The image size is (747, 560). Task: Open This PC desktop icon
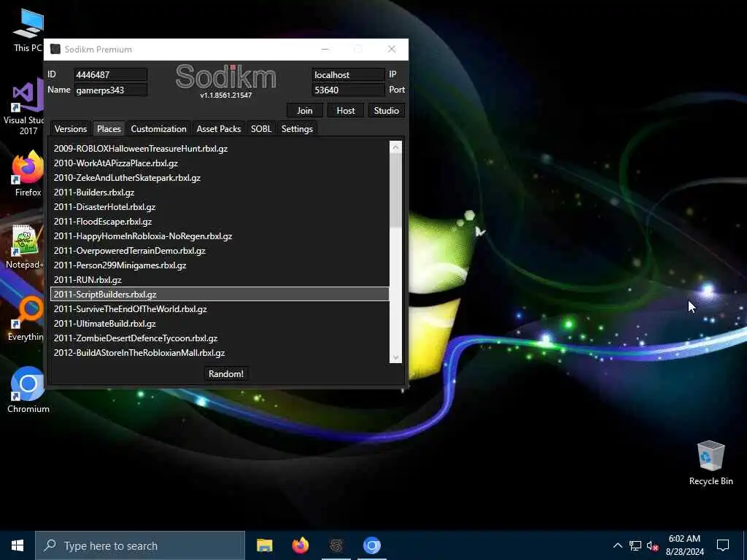point(28,30)
